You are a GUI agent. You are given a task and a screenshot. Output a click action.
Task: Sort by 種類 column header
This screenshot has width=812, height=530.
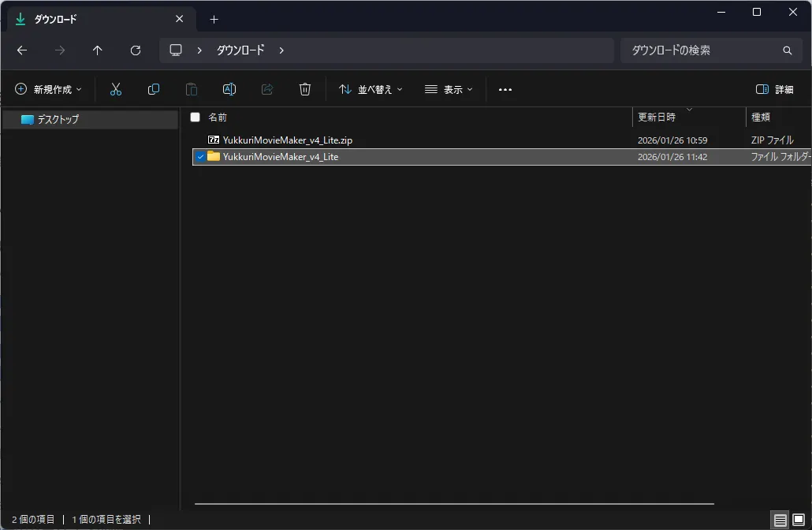click(x=761, y=118)
